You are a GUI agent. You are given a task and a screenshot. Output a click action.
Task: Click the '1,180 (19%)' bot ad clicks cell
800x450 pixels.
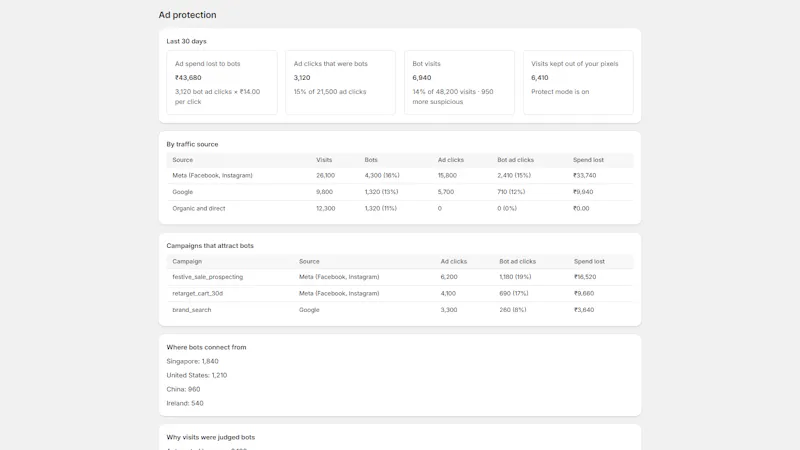tap(515, 277)
